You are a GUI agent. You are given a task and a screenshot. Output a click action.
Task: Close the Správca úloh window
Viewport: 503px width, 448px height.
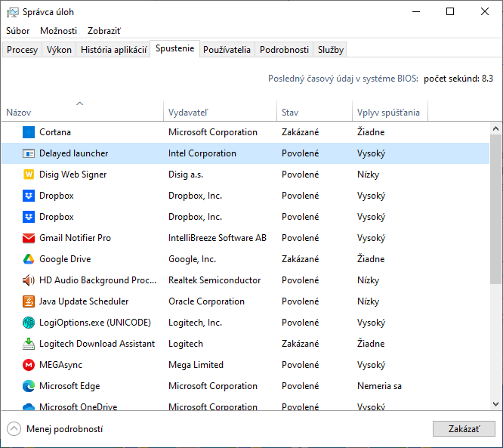point(485,12)
